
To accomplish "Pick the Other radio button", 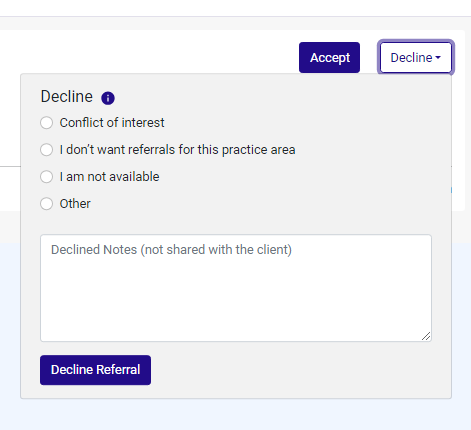I will (46, 204).
